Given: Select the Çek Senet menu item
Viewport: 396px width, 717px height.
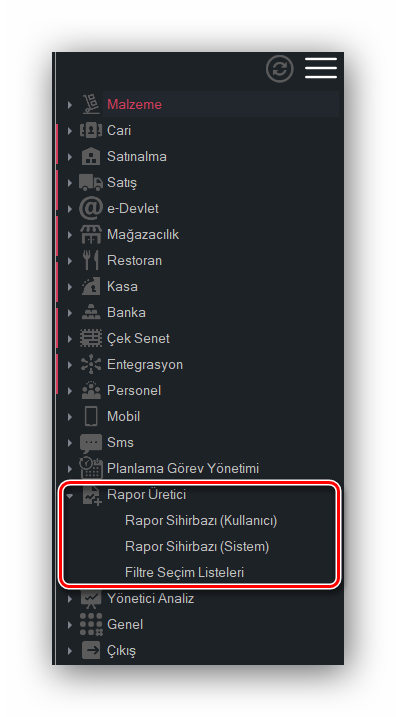Looking at the screenshot, I should pyautogui.click(x=138, y=339).
